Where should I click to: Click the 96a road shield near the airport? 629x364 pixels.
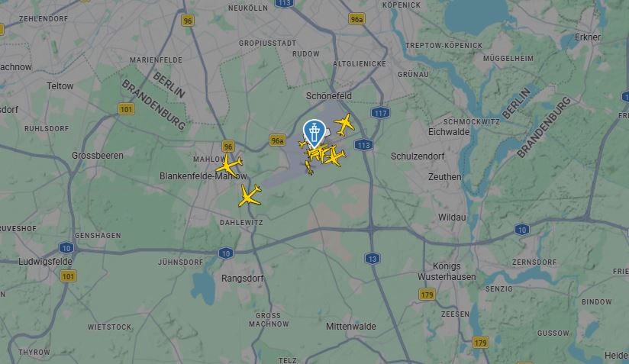(277, 140)
